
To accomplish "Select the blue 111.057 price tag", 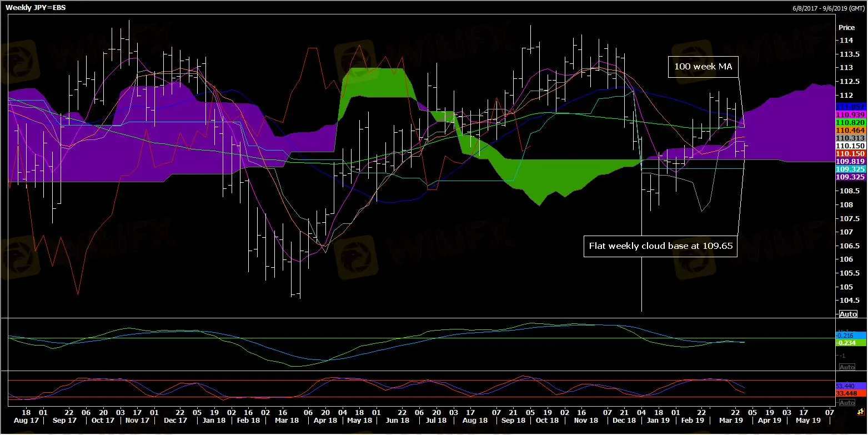I will [850, 106].
